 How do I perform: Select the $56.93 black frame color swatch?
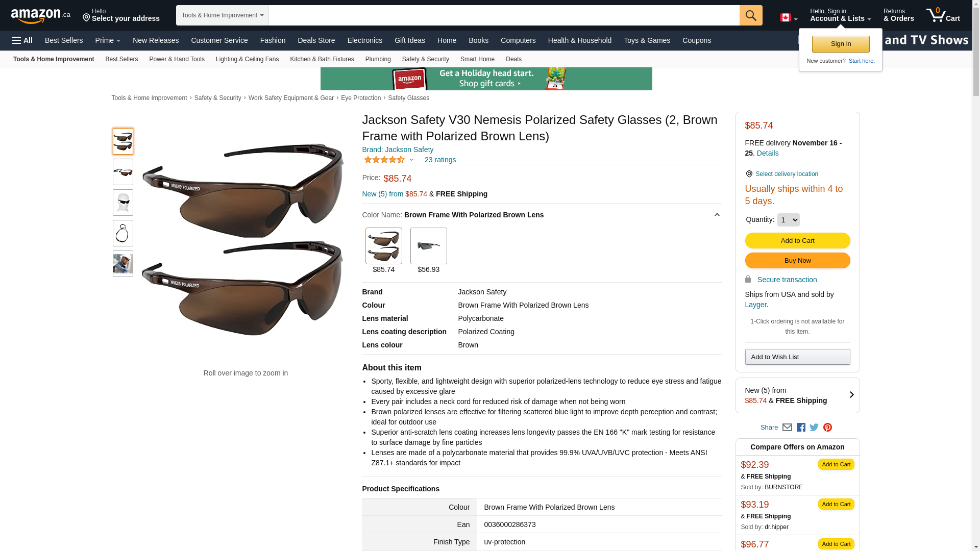[428, 246]
